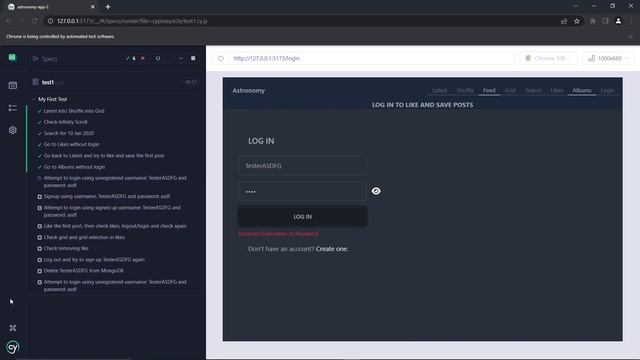Viewport: 640px width, 360px height.
Task: Open the Chrome profile avatar icon
Action: [618, 21]
